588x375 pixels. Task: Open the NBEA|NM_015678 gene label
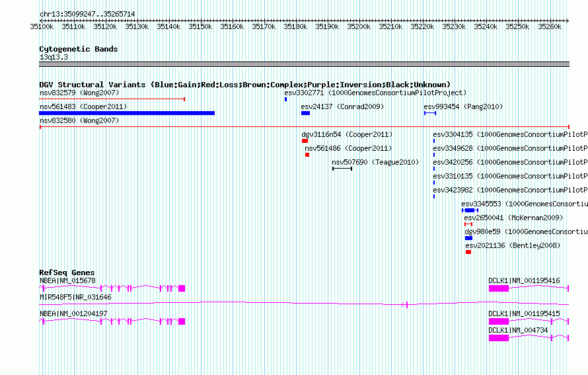click(x=67, y=281)
